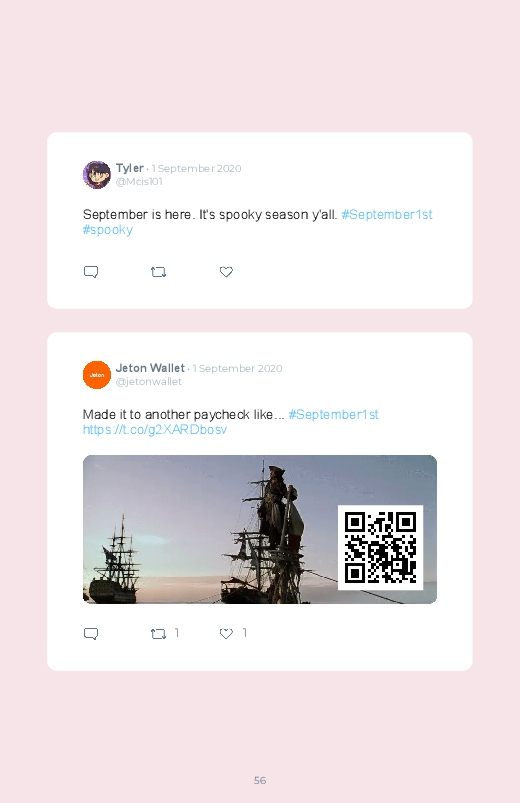The image size is (520, 803).
Task: Open the pirate ship image
Action: (260, 530)
